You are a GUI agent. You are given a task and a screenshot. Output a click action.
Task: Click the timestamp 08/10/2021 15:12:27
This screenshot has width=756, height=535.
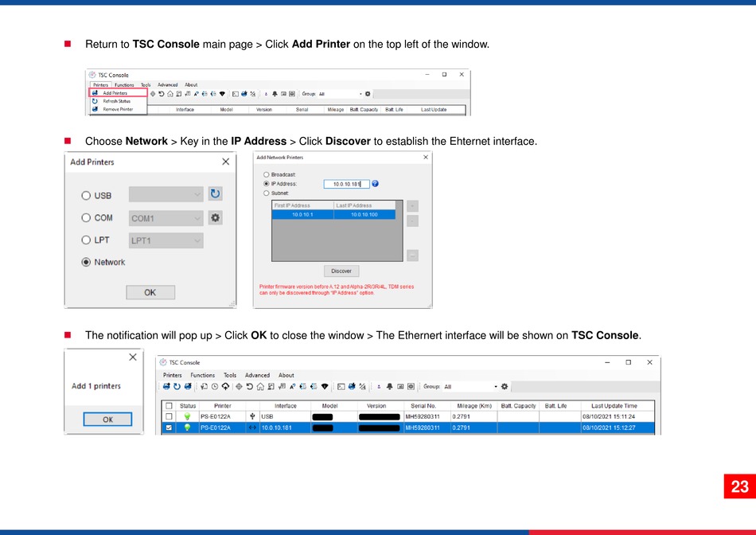pos(609,428)
